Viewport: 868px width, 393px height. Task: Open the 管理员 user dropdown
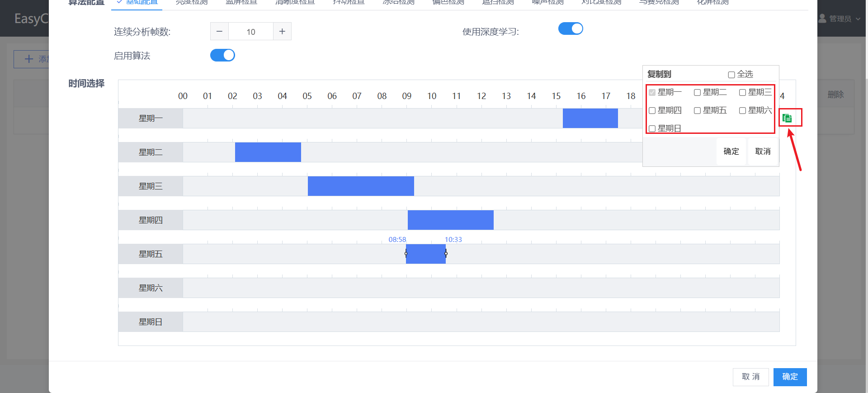click(840, 19)
